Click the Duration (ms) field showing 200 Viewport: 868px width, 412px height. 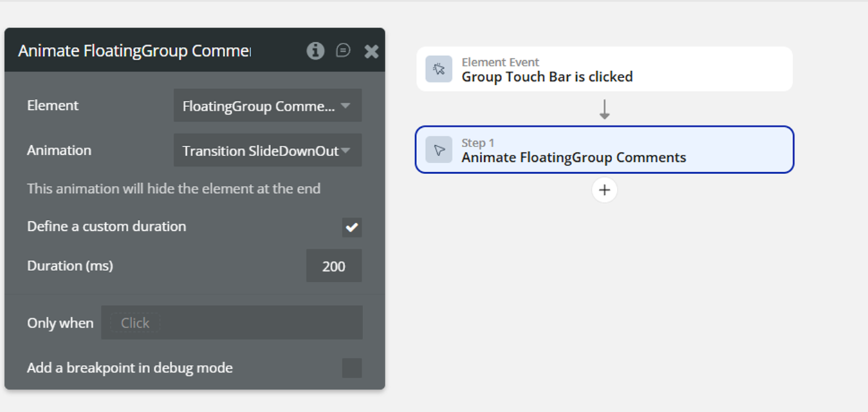click(333, 266)
